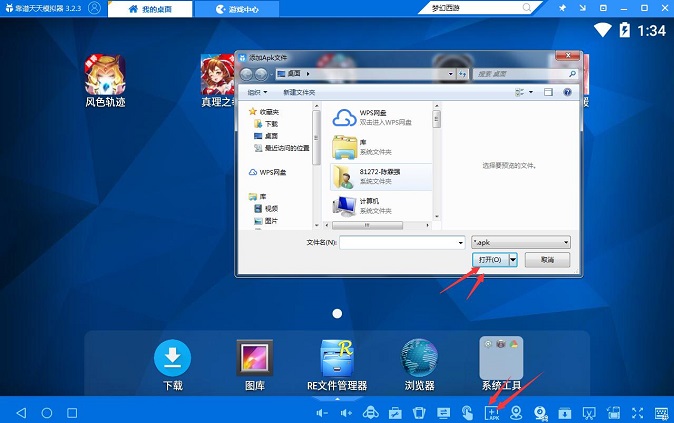
Task: Click the webcam icon in bottom toolbar
Action: 541,413
